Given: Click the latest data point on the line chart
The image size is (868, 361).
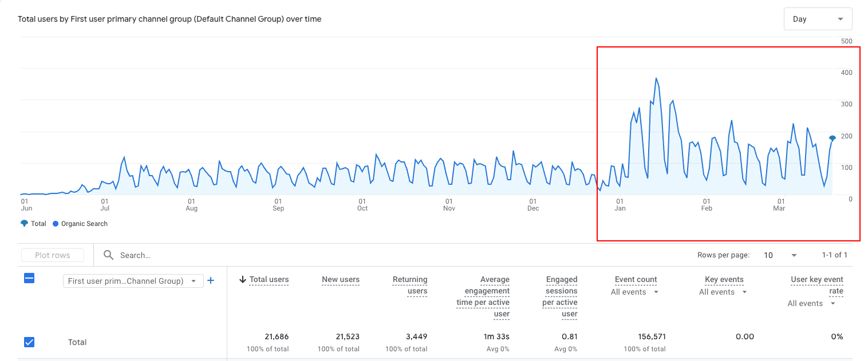Looking at the screenshot, I should (x=831, y=137).
